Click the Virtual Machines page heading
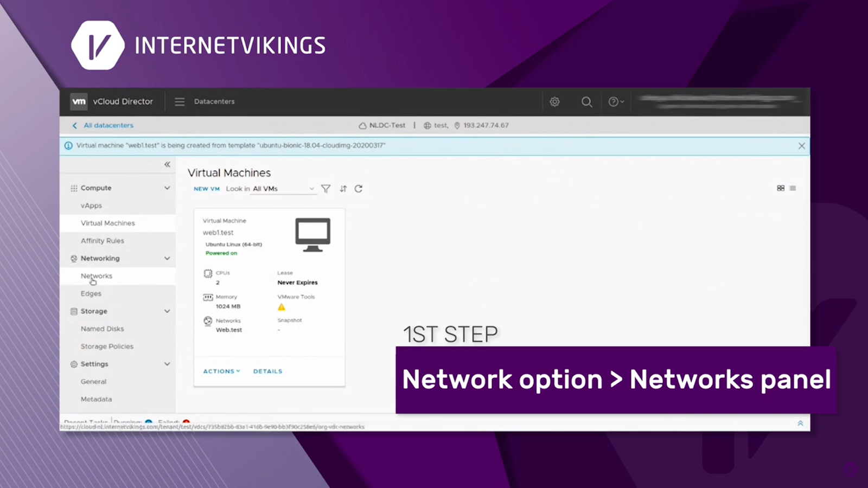 pyautogui.click(x=229, y=173)
